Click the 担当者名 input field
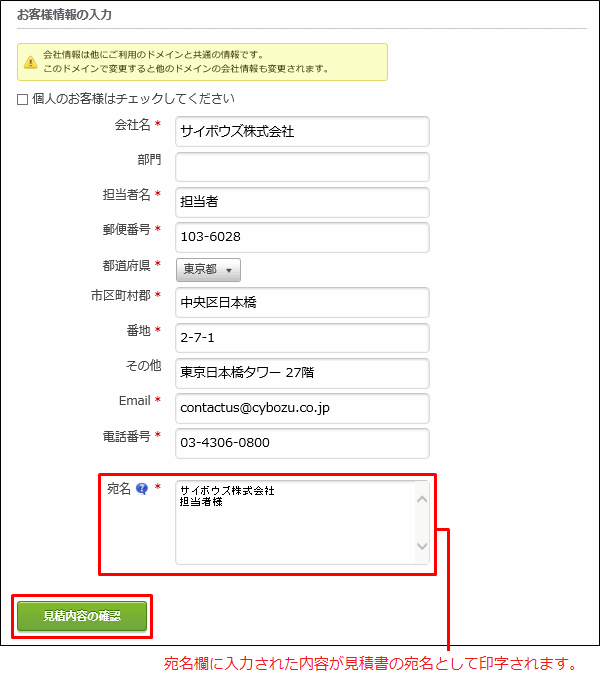 (x=301, y=202)
